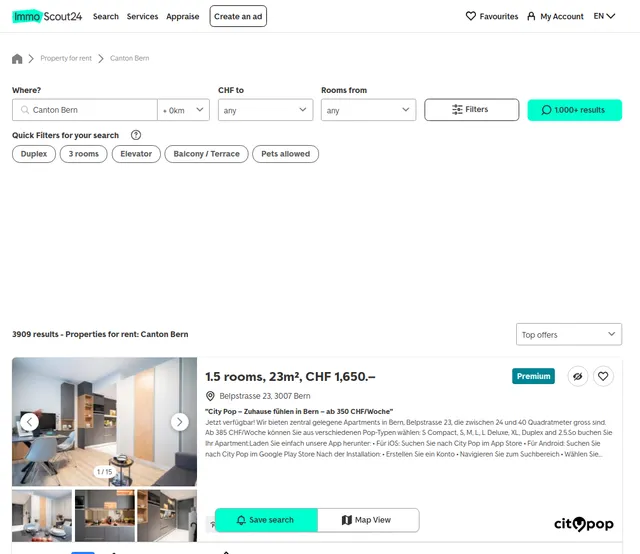Click the citypop advertiser logo
The width and height of the screenshot is (640, 554).
point(584,523)
